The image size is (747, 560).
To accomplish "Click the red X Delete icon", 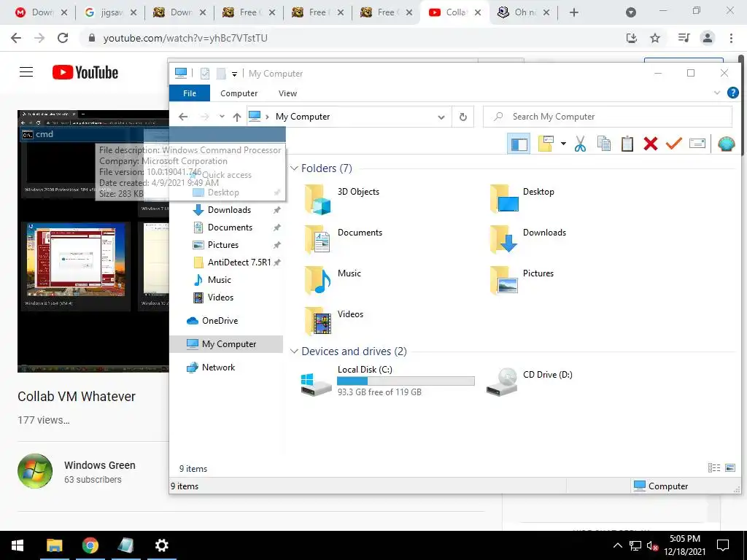I will tap(650, 144).
